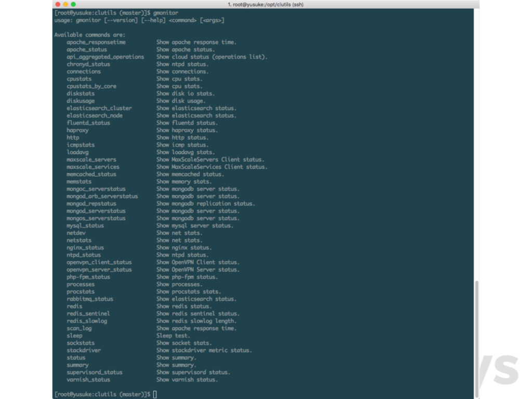
Task: Click 'apache_responsetime' command name
Action: pos(96,42)
